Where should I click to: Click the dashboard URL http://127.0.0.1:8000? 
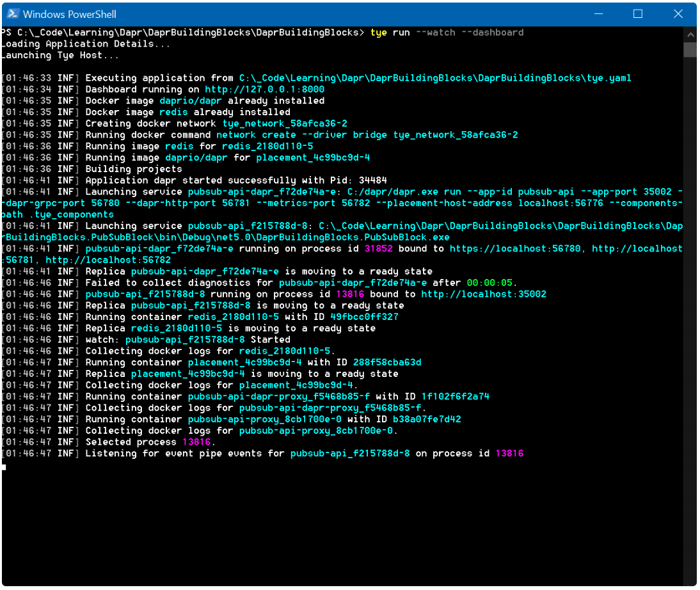click(x=264, y=90)
